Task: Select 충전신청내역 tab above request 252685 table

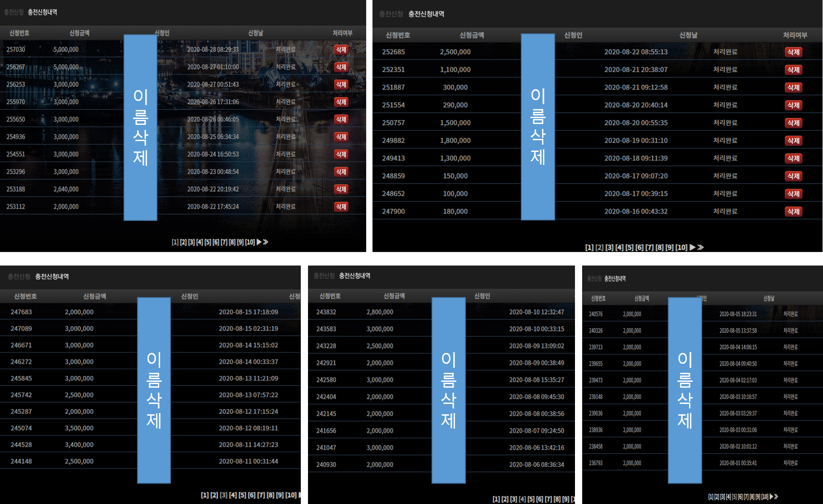Action: (426, 14)
